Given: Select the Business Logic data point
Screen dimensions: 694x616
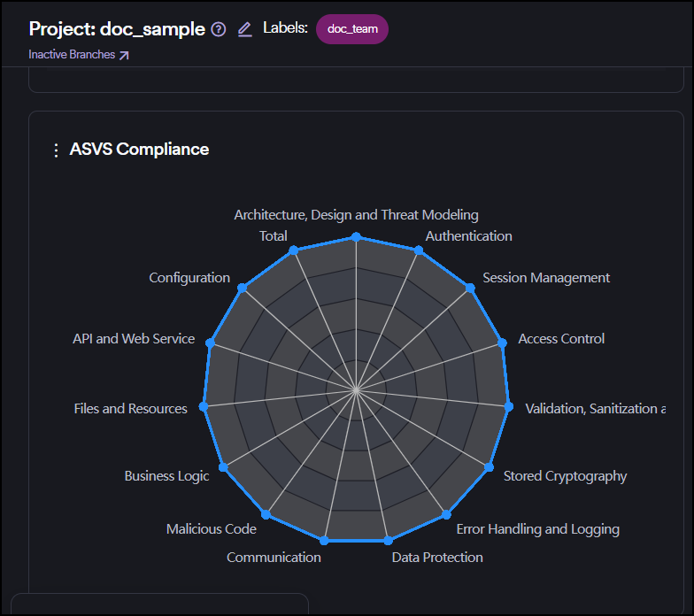Looking at the screenshot, I should (223, 466).
